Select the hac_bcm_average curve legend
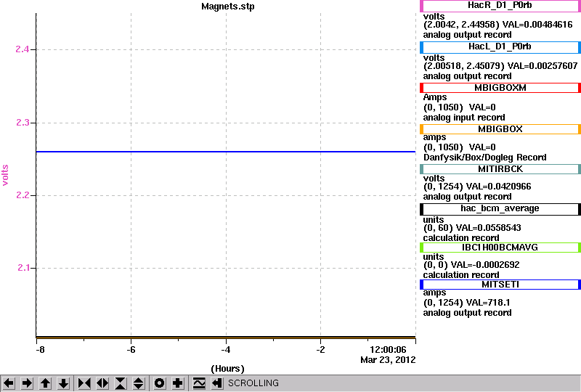 [x=500, y=209]
